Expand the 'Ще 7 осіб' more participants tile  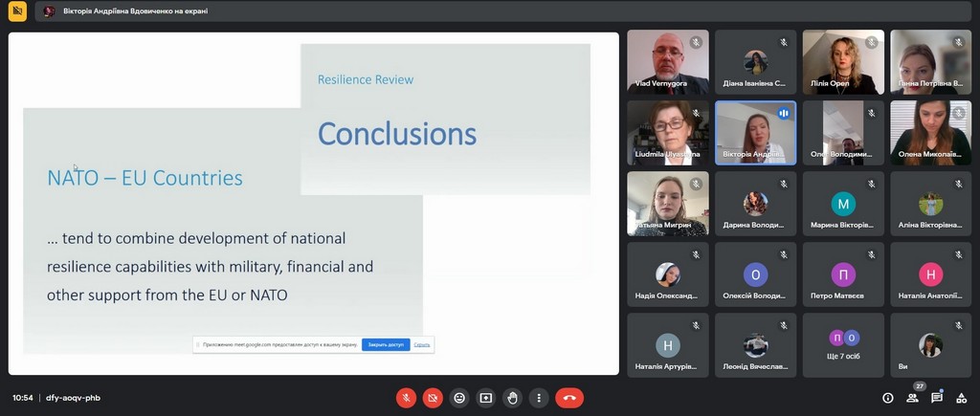pos(843,344)
